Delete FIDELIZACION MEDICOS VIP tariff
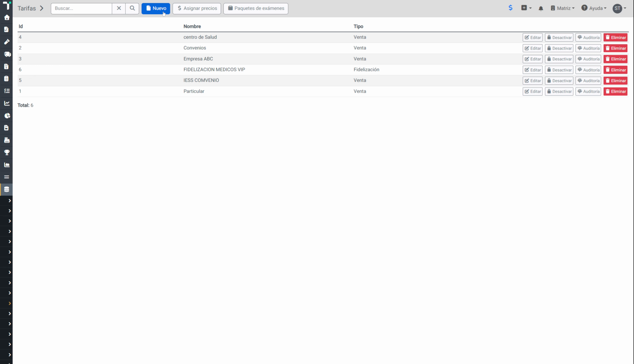This screenshot has height=364, width=634. [x=615, y=70]
